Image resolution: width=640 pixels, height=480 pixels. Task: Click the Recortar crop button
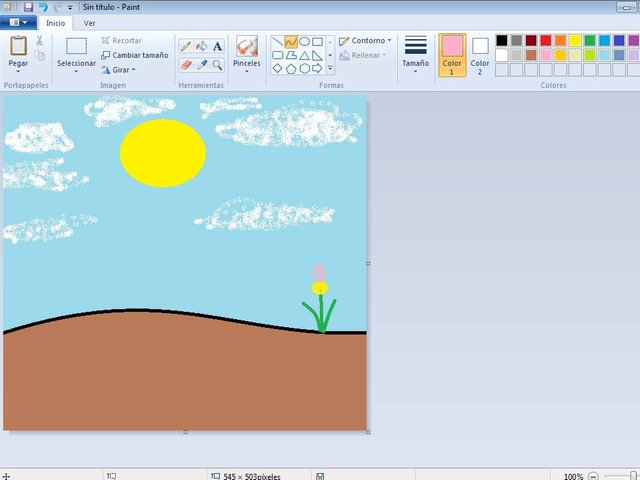click(121, 40)
